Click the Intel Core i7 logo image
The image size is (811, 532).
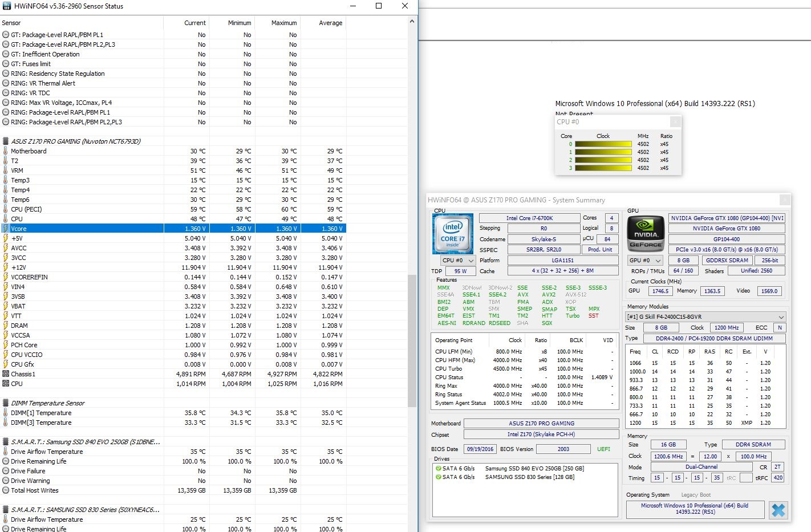453,234
